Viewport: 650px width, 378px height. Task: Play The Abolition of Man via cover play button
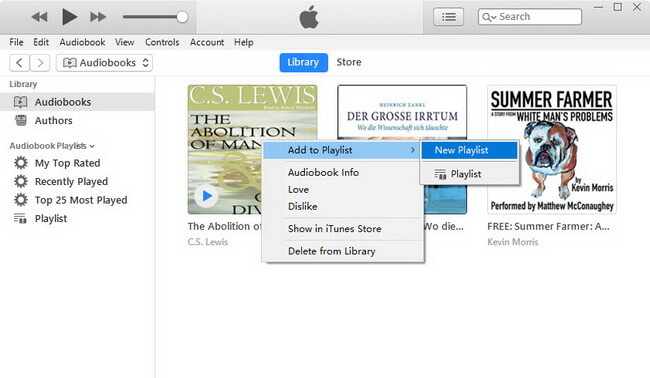coord(206,196)
